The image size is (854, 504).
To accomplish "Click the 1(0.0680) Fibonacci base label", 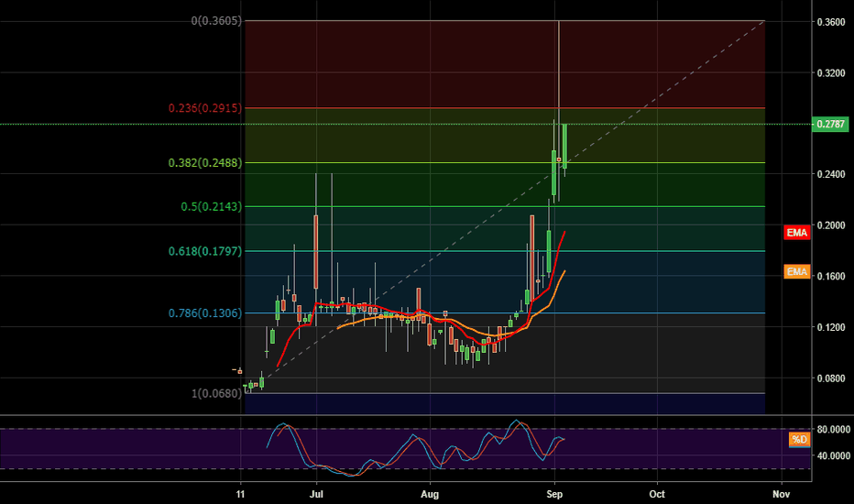I will point(216,393).
